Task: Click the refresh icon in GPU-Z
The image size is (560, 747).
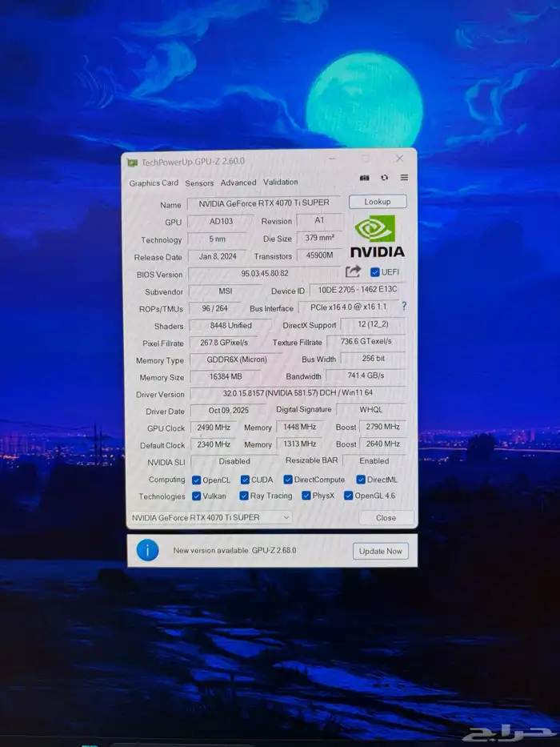Action: point(384,177)
